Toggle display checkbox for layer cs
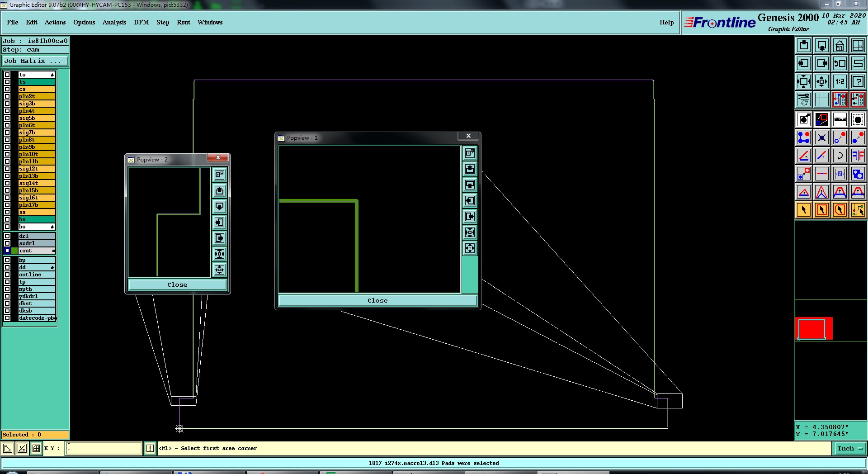Viewport: 868px width, 474px height. pos(7,89)
